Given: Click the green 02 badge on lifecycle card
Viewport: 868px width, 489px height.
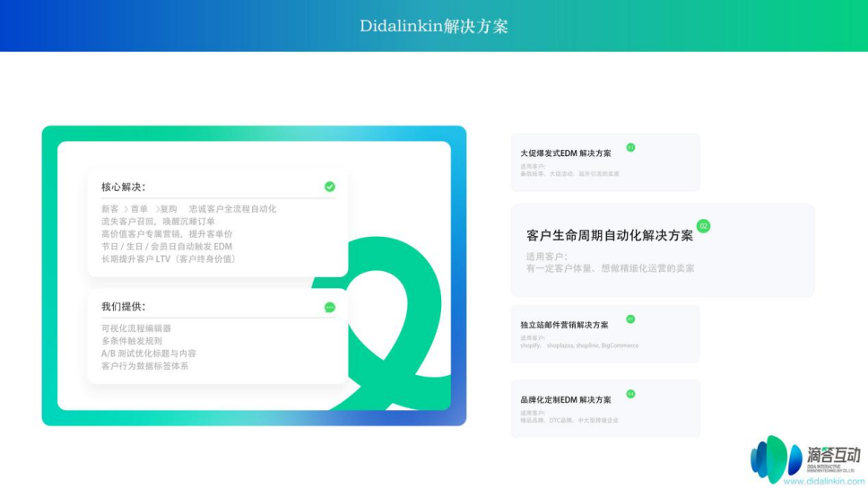Looking at the screenshot, I should (703, 226).
